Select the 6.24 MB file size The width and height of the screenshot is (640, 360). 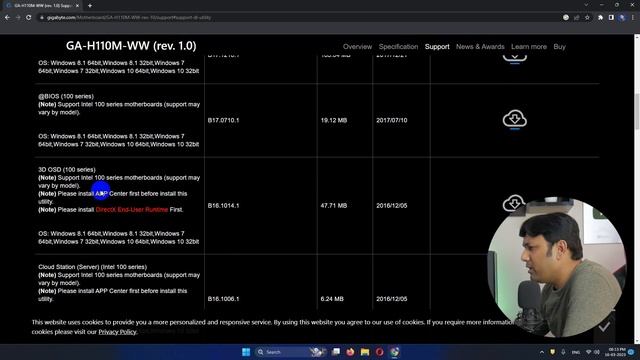(332, 299)
